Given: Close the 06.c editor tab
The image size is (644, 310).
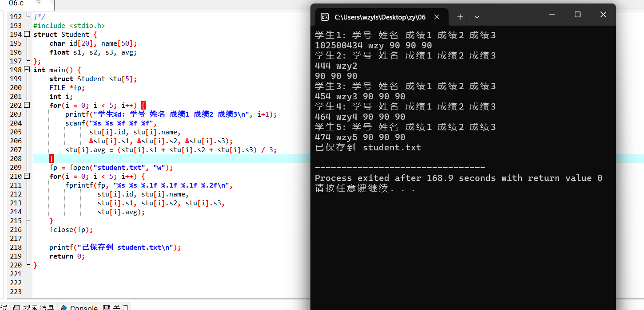Looking at the screenshot, I should pos(38,3).
